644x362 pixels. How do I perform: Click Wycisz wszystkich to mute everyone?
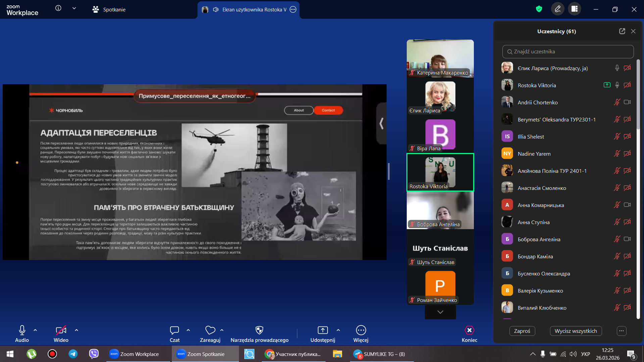click(x=576, y=331)
